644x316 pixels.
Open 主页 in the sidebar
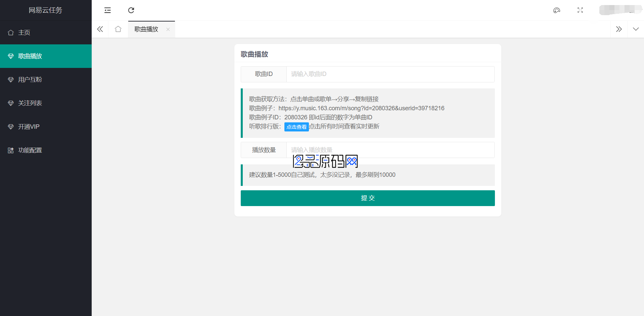(46, 33)
